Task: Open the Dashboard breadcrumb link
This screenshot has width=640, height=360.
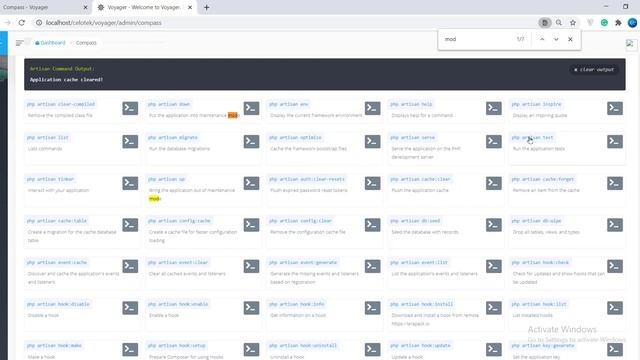Action: click(50, 43)
